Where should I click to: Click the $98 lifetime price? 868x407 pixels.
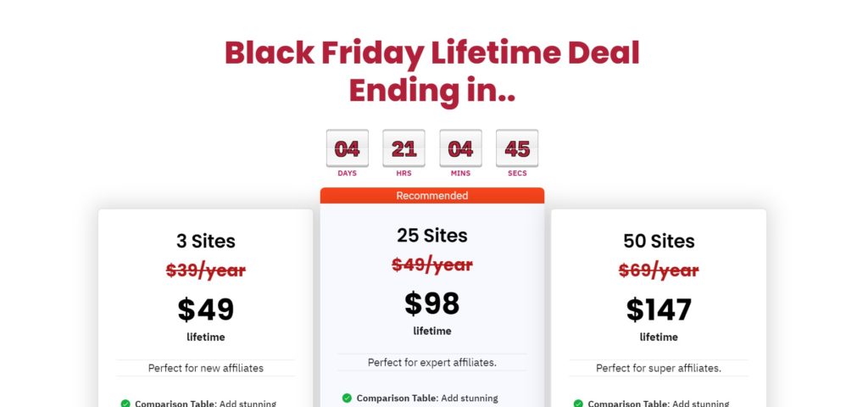[x=432, y=304]
